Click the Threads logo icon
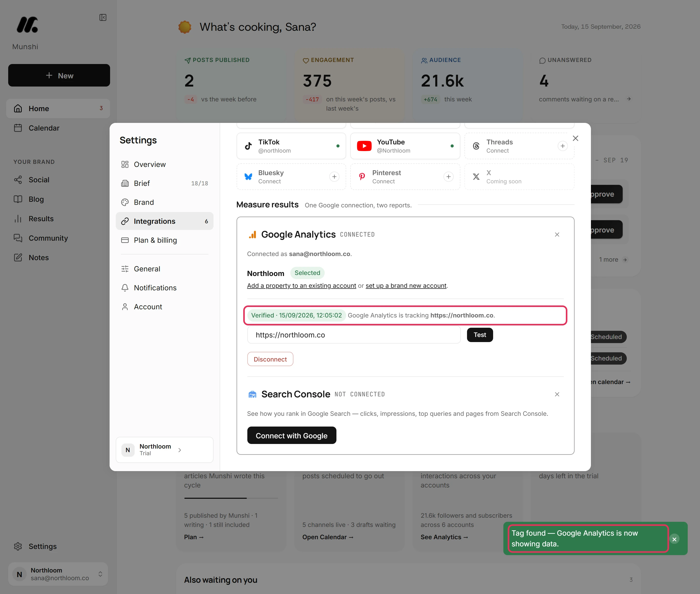 (476, 146)
